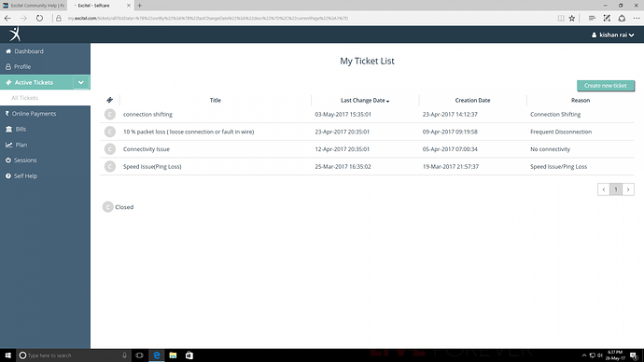Click 'No connectivity' reason cell
This screenshot has height=362, width=644.
point(550,149)
